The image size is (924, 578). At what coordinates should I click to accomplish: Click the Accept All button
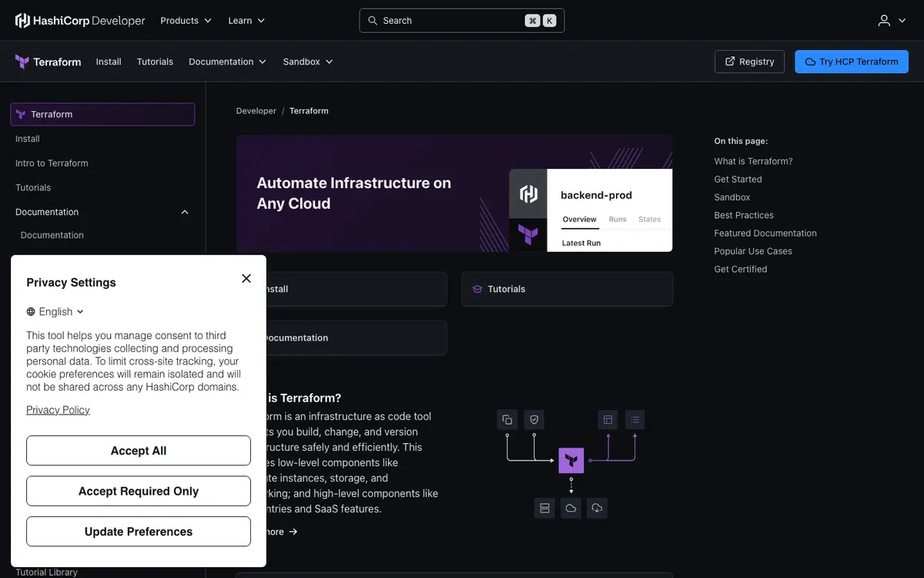pos(139,451)
